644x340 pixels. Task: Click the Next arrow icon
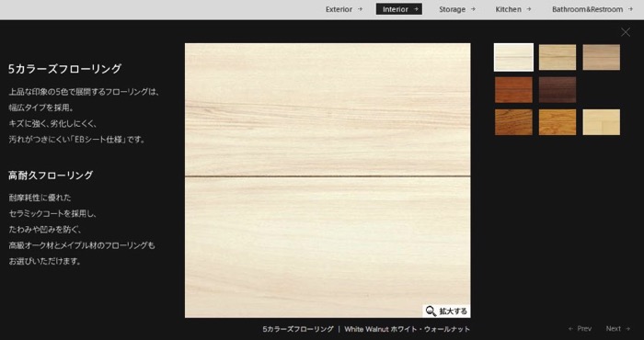tap(627, 329)
